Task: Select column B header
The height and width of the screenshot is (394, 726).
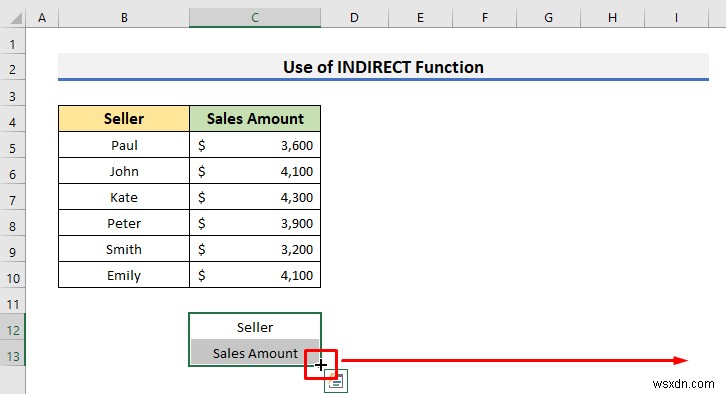Action: click(x=124, y=18)
